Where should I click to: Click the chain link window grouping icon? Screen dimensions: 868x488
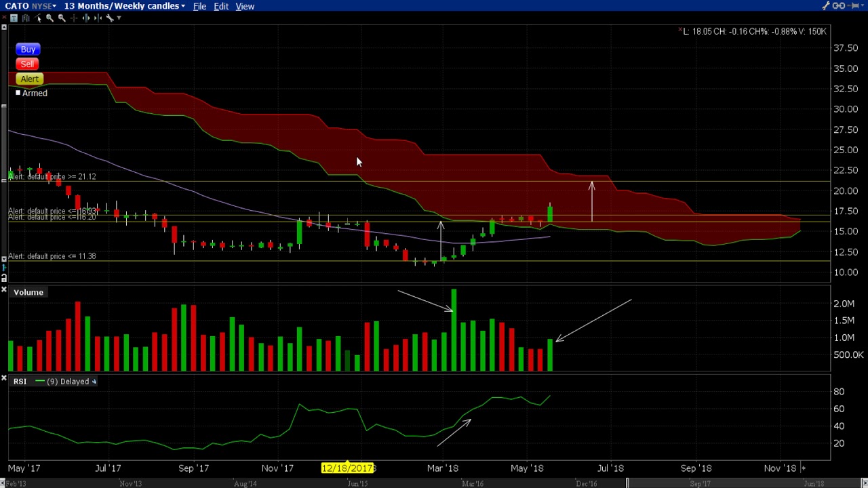[839, 5]
